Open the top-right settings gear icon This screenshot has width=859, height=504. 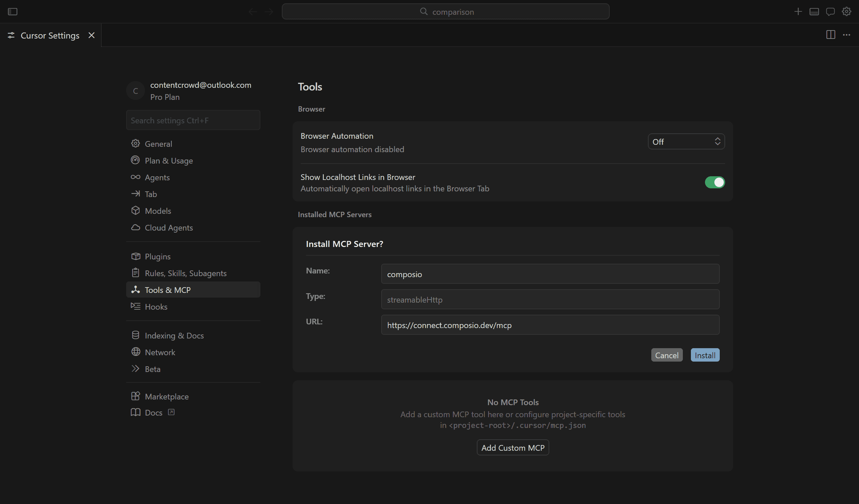[846, 12]
